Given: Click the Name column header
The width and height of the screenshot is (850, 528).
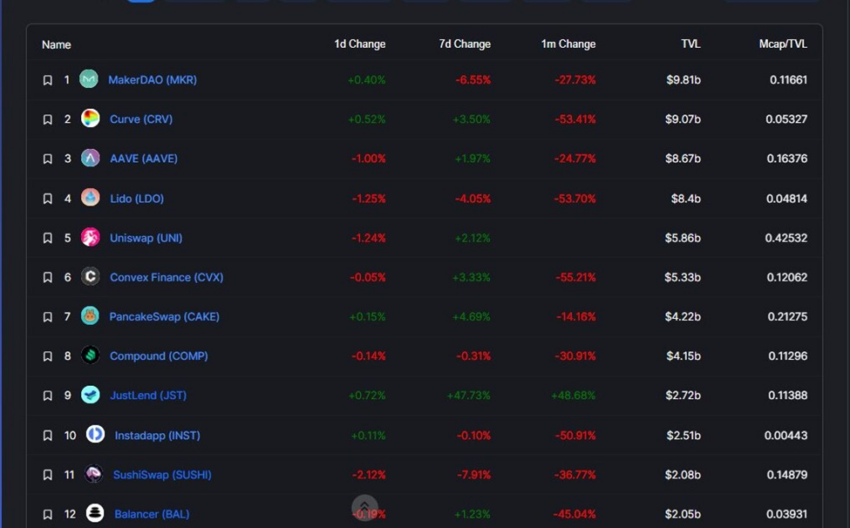Looking at the screenshot, I should point(56,44).
